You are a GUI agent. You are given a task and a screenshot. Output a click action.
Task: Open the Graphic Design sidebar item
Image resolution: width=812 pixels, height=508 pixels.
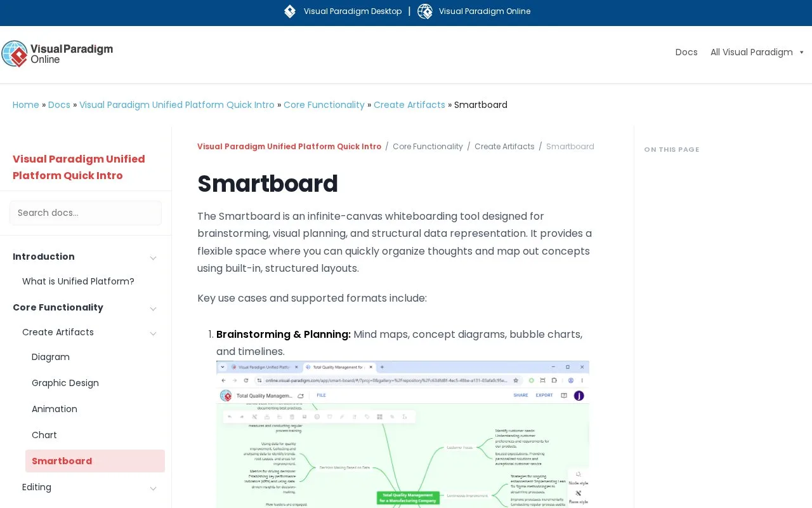click(65, 383)
